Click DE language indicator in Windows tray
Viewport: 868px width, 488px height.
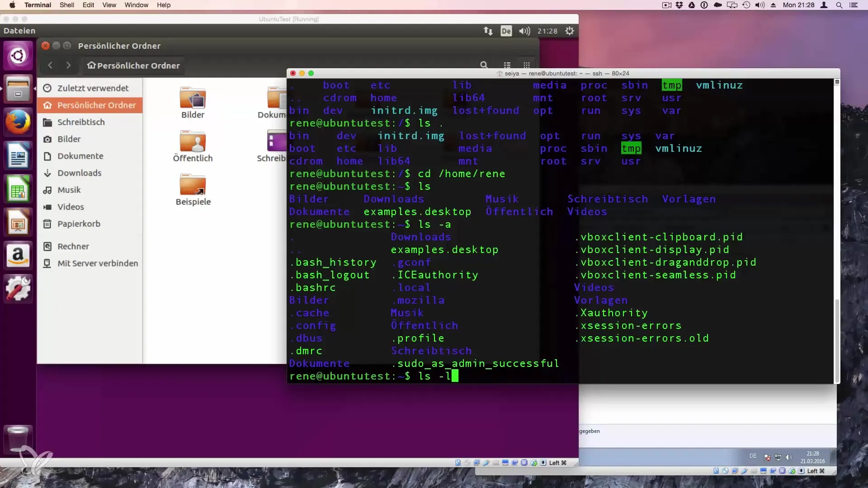753,456
